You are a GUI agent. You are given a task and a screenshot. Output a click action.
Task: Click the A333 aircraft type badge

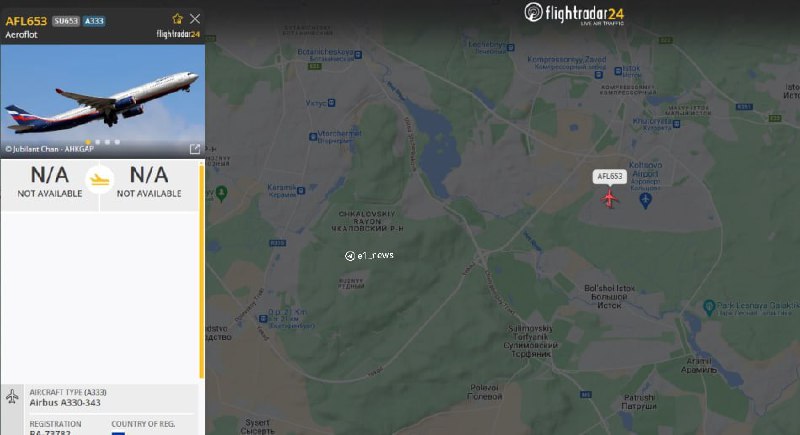pos(94,21)
